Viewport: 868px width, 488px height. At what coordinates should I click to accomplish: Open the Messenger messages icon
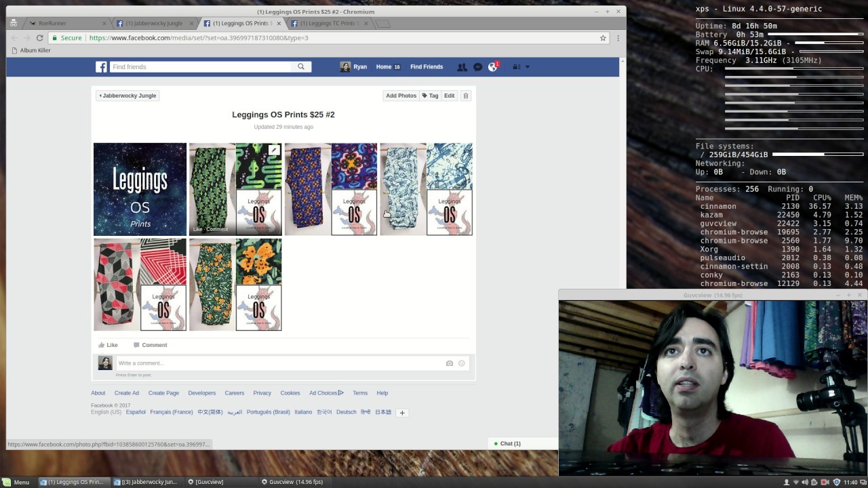click(477, 67)
